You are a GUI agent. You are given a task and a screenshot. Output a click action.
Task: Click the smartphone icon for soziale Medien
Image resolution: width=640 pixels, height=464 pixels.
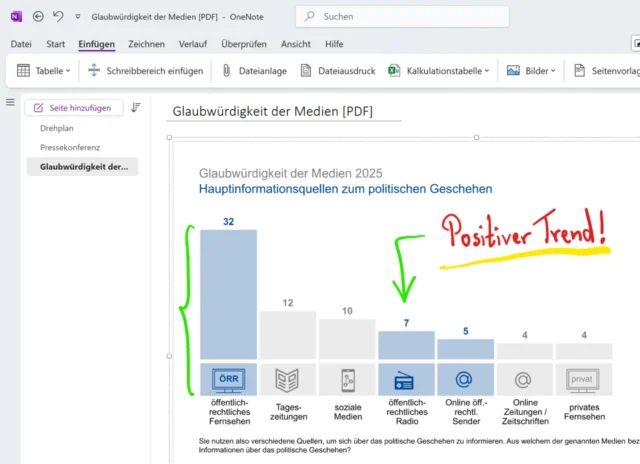[348, 380]
